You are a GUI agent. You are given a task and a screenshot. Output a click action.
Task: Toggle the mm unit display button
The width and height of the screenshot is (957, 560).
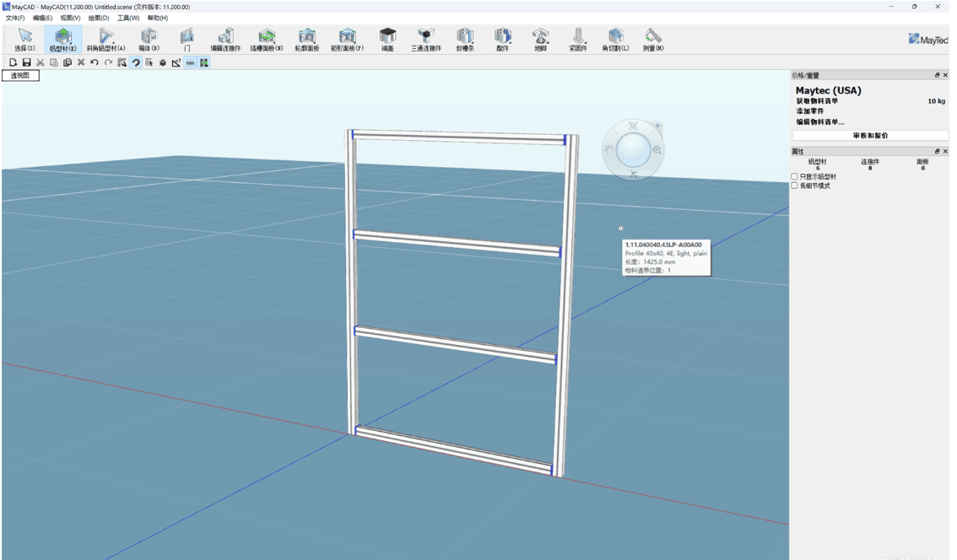point(190,62)
